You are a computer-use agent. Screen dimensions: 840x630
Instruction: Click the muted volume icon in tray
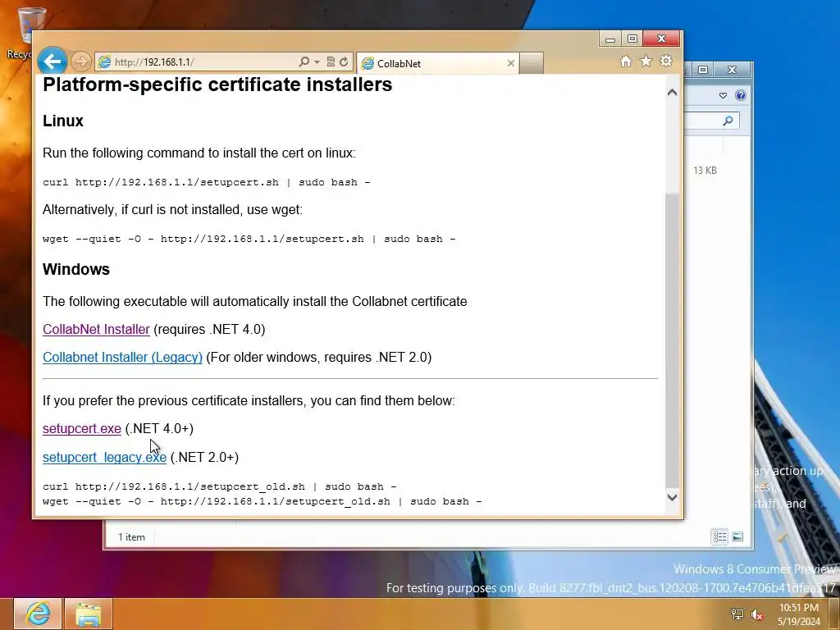coord(757,614)
